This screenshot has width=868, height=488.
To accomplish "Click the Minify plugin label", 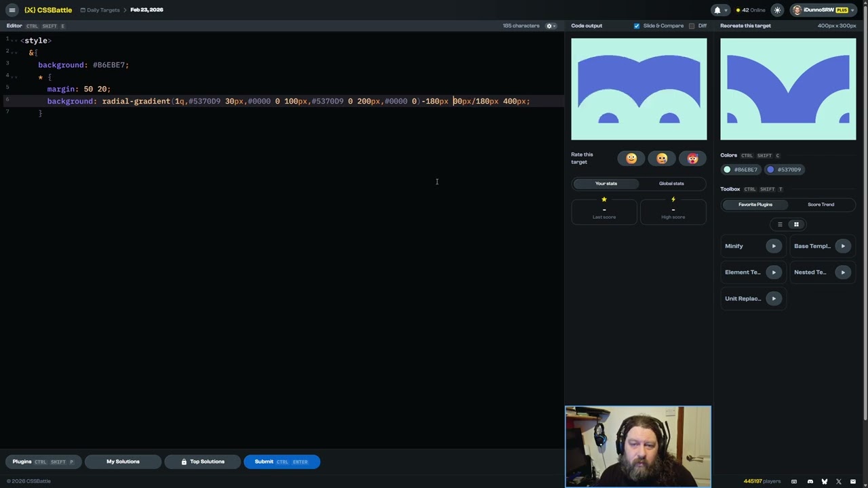I will click(x=734, y=246).
